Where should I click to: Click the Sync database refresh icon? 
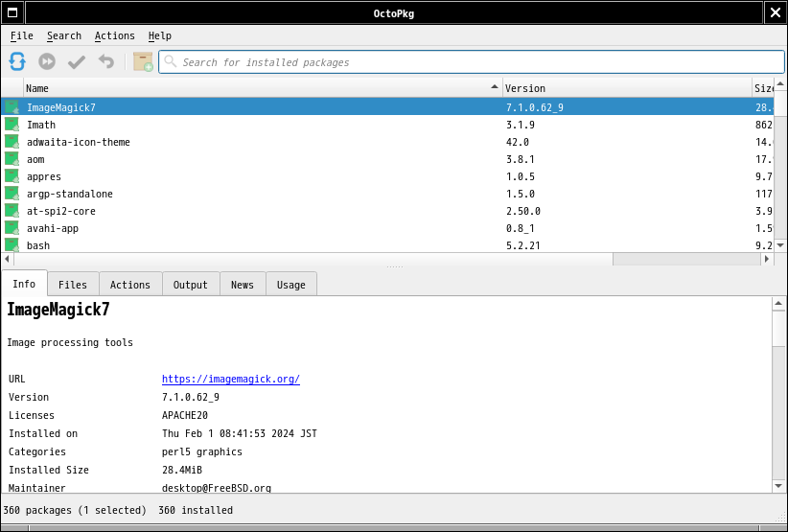click(x=17, y=61)
